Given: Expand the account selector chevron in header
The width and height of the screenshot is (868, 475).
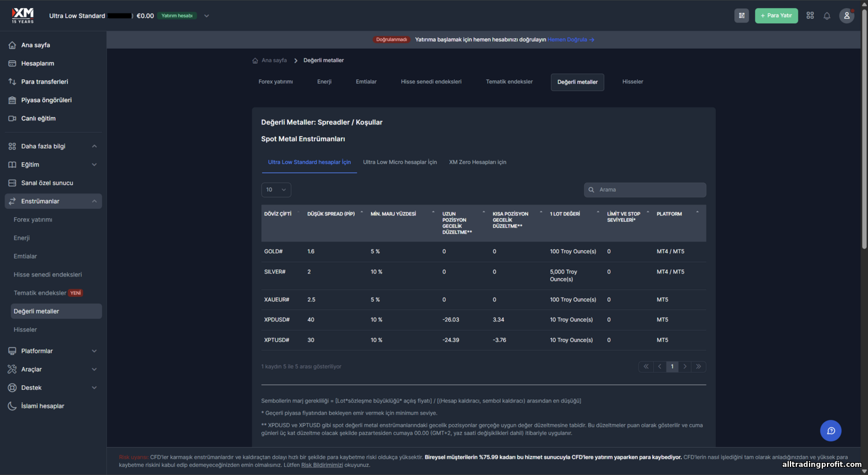Looking at the screenshot, I should (x=207, y=16).
